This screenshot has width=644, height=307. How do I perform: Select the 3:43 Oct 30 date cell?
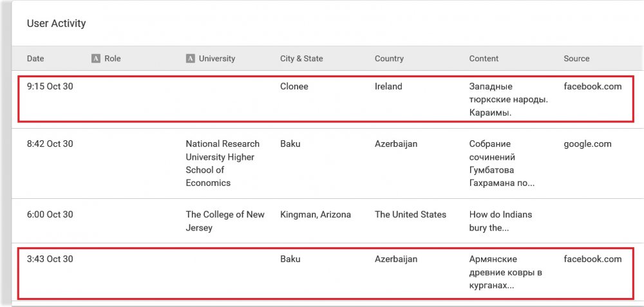pos(50,259)
